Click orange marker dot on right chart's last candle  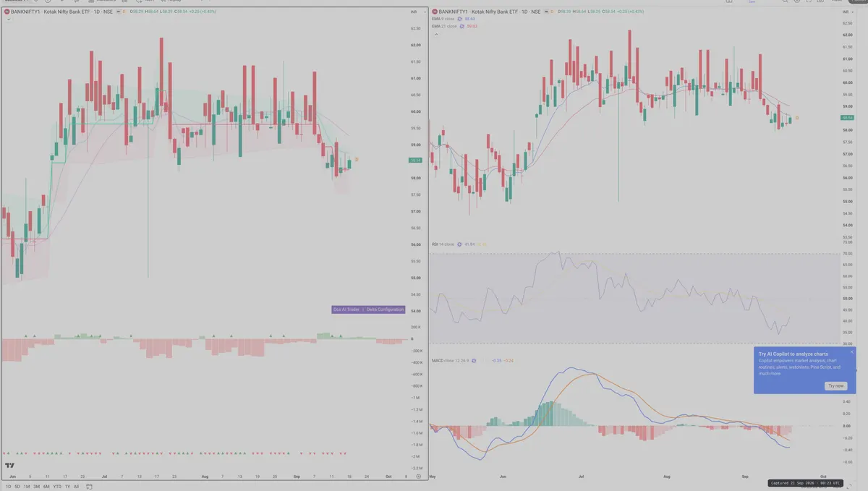pyautogui.click(x=797, y=117)
